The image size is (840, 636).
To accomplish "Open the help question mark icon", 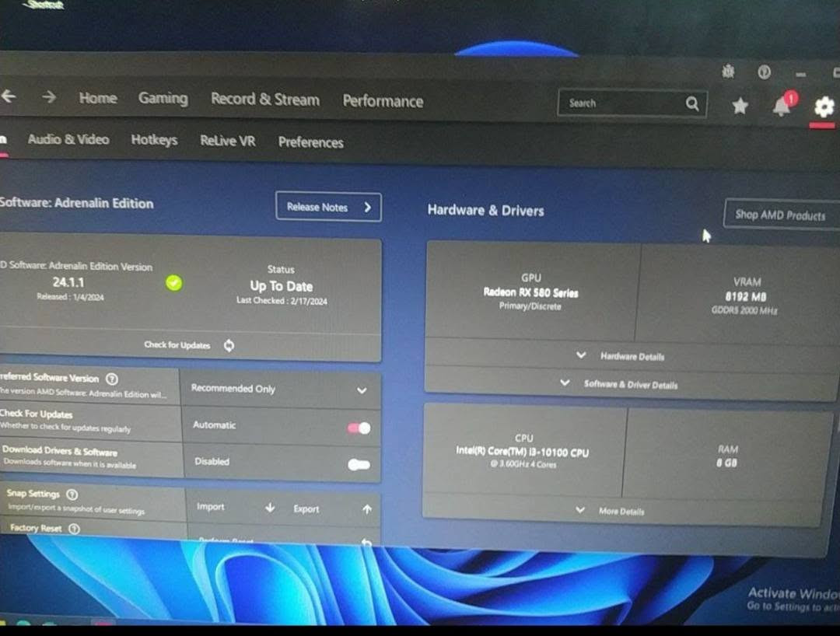I will 765,72.
